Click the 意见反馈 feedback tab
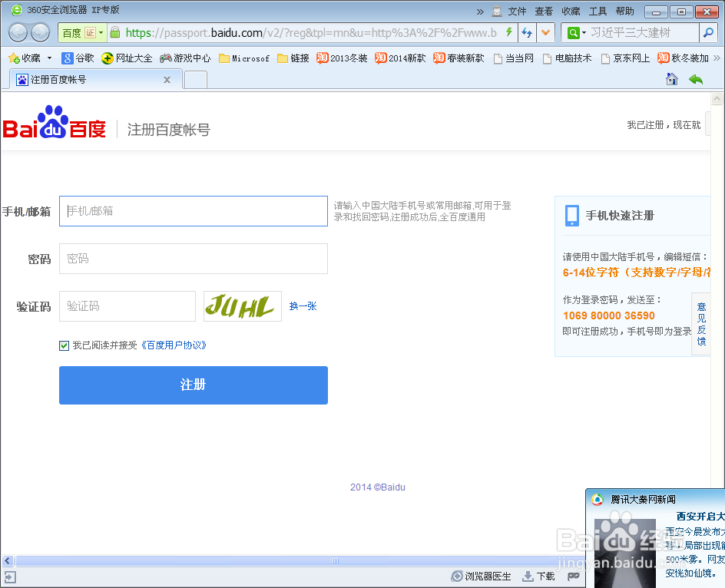Viewport: 725px width, 588px height. pyautogui.click(x=701, y=324)
